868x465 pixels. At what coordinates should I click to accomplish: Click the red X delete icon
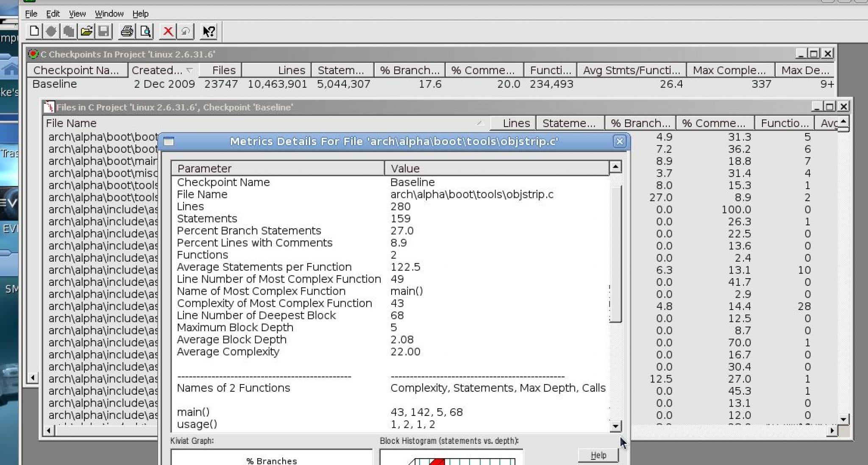[x=168, y=31]
